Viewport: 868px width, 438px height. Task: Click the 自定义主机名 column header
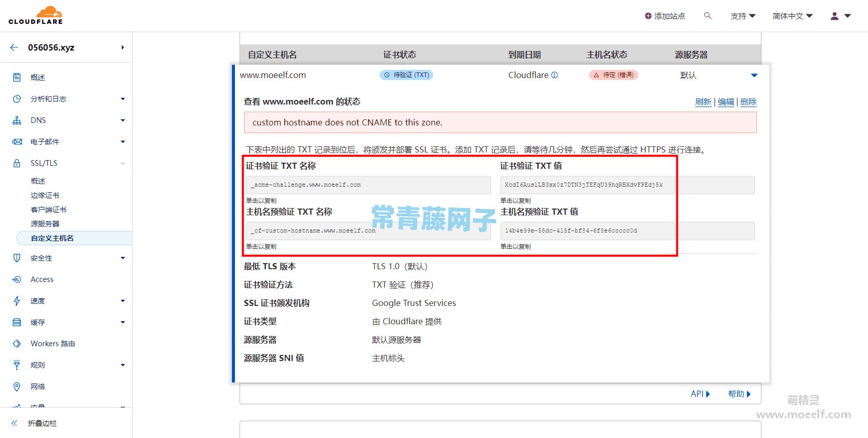tap(272, 55)
